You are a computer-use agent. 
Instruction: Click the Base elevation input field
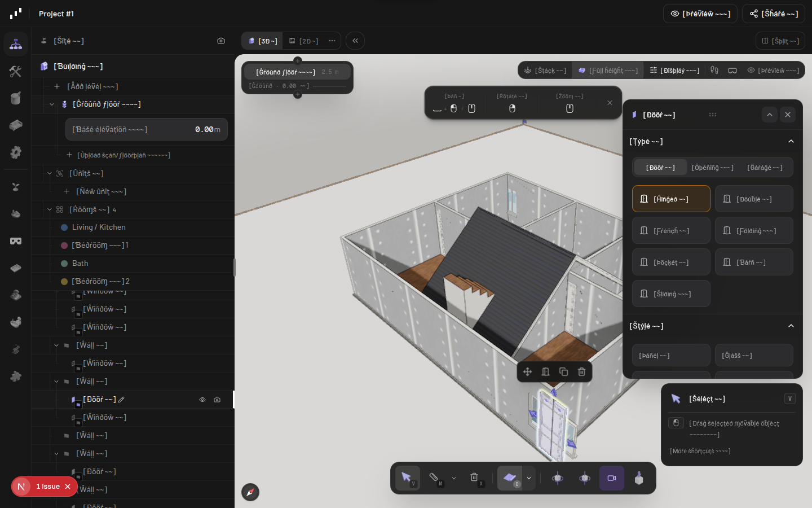[x=147, y=129]
